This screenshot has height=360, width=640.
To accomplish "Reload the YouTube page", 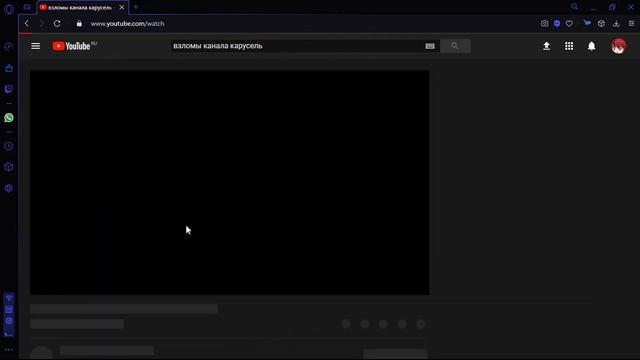I will (x=57, y=24).
